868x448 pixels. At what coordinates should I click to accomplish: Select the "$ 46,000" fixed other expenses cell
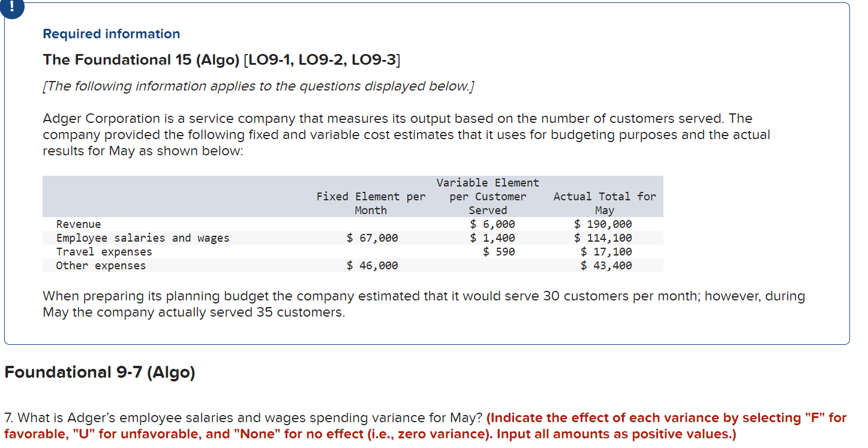pyautogui.click(x=373, y=266)
